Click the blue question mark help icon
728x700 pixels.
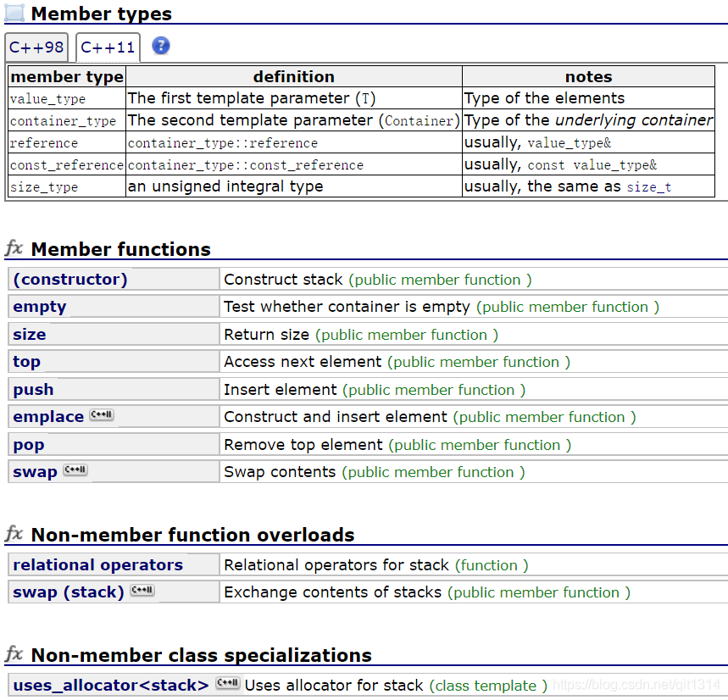(x=161, y=46)
